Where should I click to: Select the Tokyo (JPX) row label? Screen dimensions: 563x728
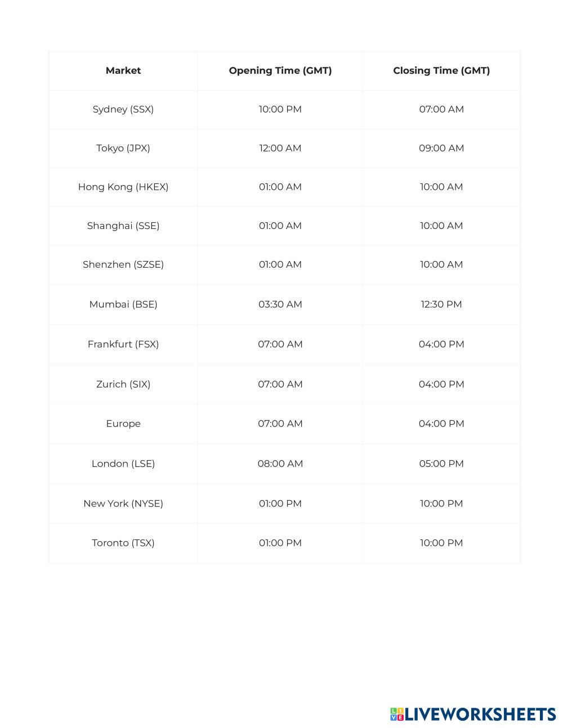click(123, 148)
